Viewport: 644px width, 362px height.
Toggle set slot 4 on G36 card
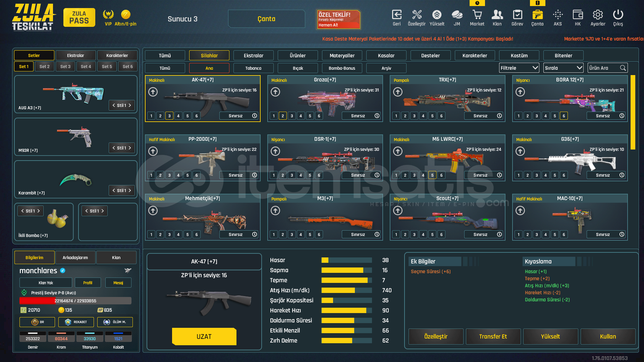point(546,175)
